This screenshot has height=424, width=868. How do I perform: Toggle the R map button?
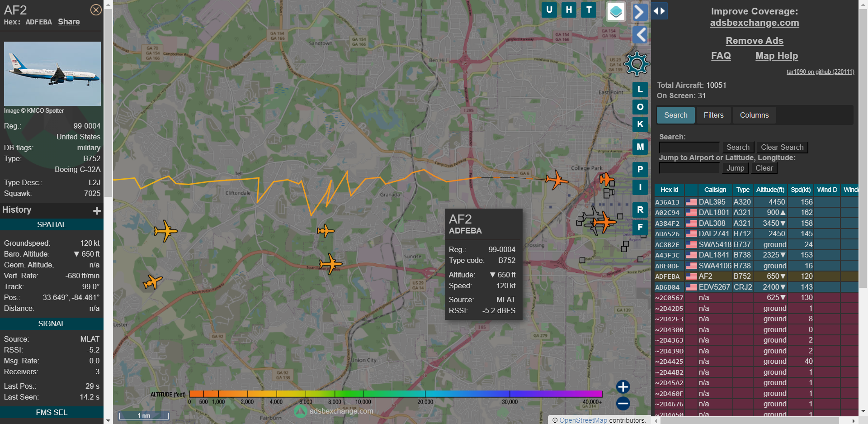click(640, 210)
